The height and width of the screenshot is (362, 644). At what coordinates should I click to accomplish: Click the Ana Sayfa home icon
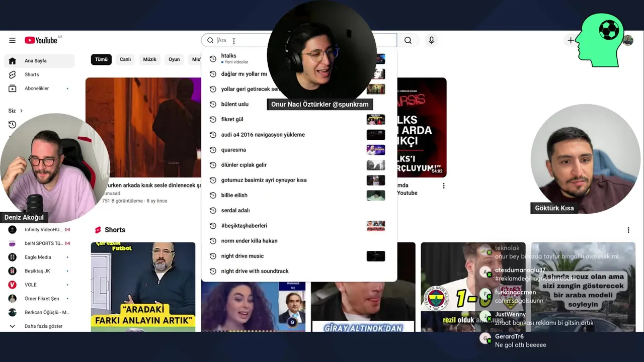pyautogui.click(x=13, y=61)
